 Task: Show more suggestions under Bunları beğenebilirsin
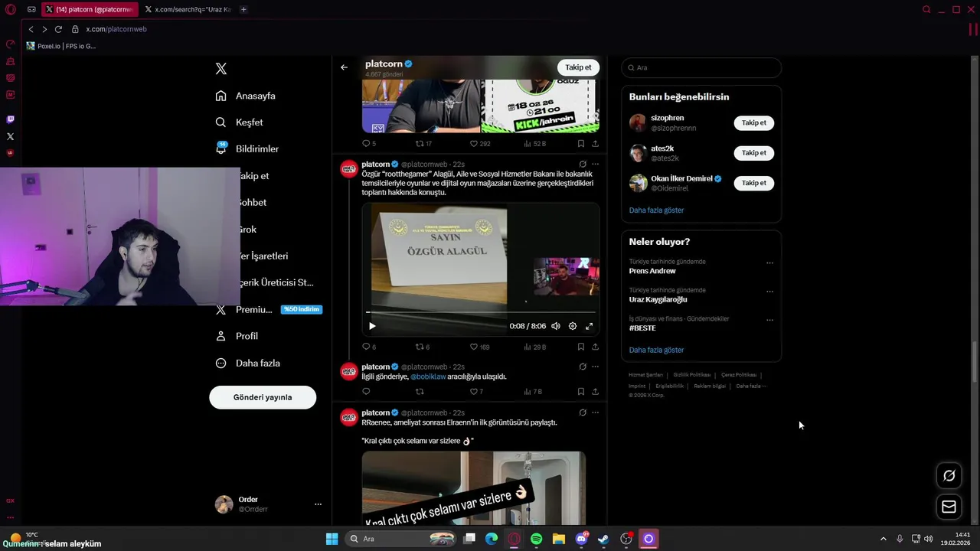click(x=656, y=210)
